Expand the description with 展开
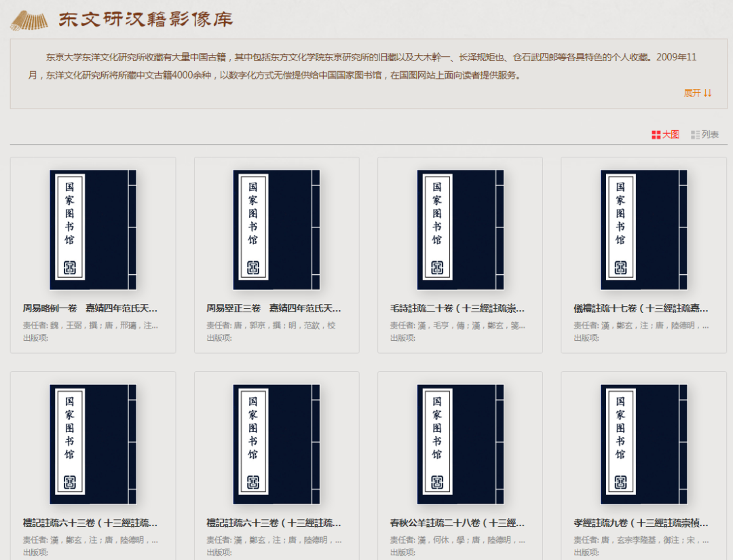The width and height of the screenshot is (733, 560). click(x=697, y=93)
